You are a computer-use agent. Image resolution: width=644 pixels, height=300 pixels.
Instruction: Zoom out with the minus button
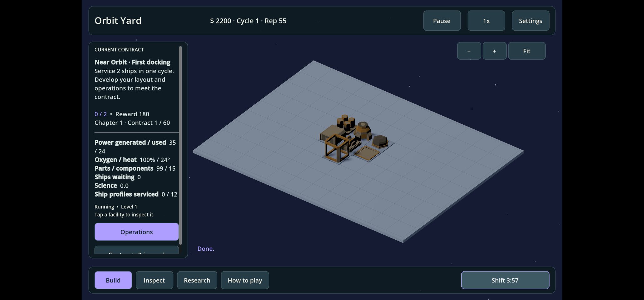point(469,51)
